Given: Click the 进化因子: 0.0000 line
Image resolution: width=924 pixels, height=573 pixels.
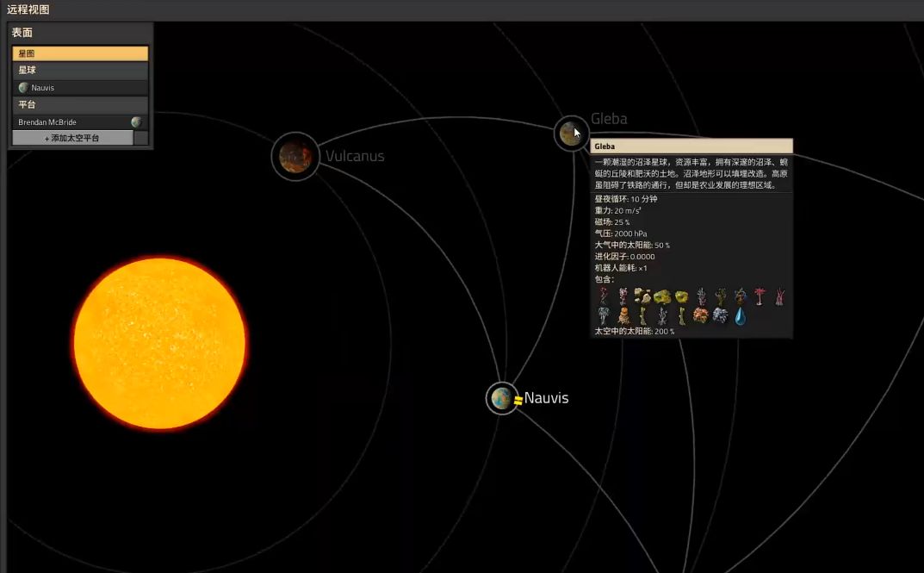Looking at the screenshot, I should [624, 257].
